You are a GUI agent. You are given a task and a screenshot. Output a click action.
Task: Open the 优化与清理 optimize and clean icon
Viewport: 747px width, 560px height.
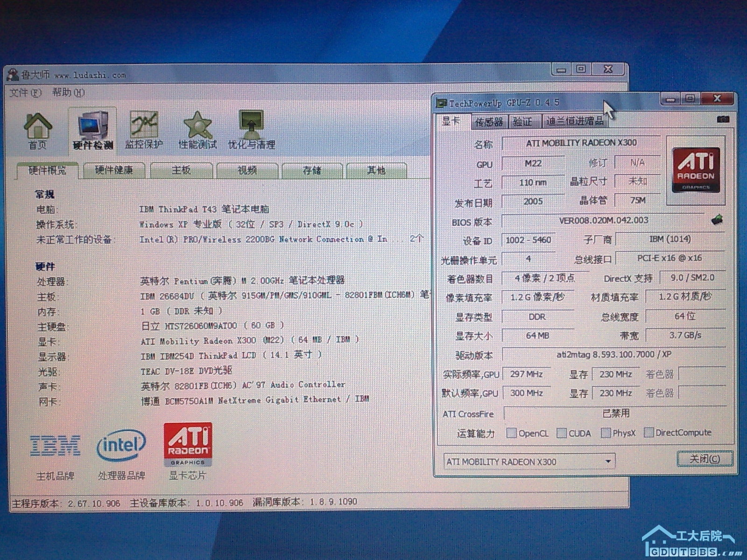tap(251, 130)
